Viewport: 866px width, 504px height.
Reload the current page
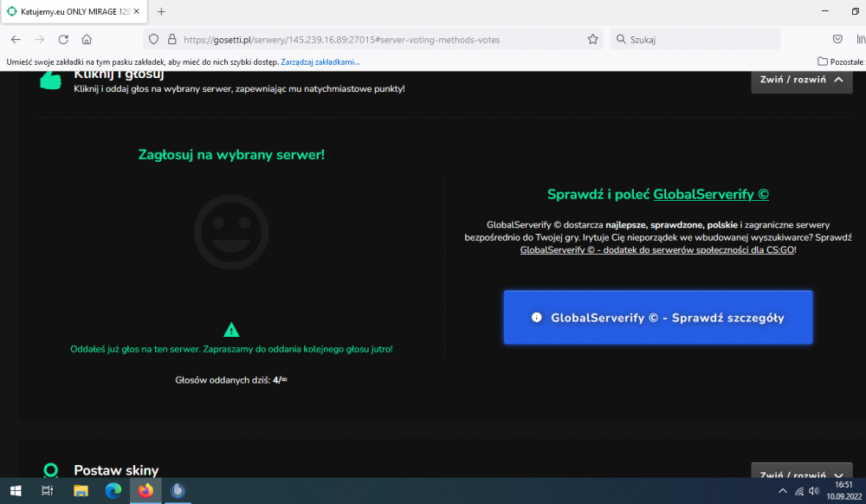(x=63, y=39)
